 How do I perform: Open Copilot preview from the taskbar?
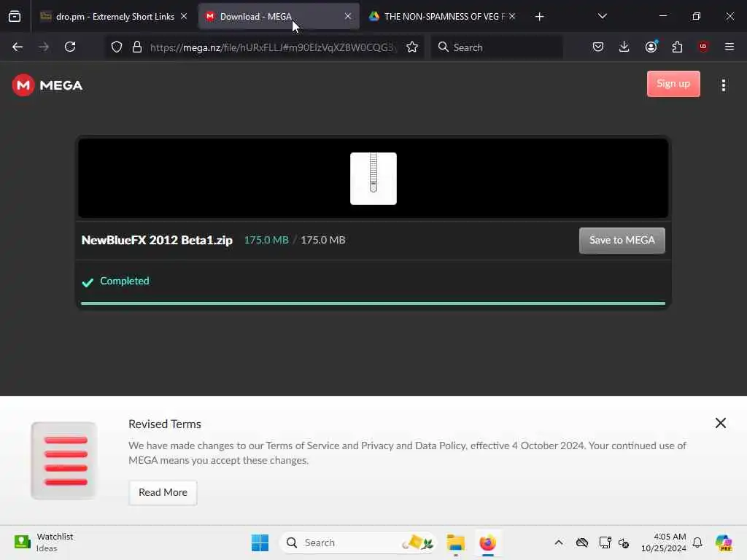[x=724, y=542]
